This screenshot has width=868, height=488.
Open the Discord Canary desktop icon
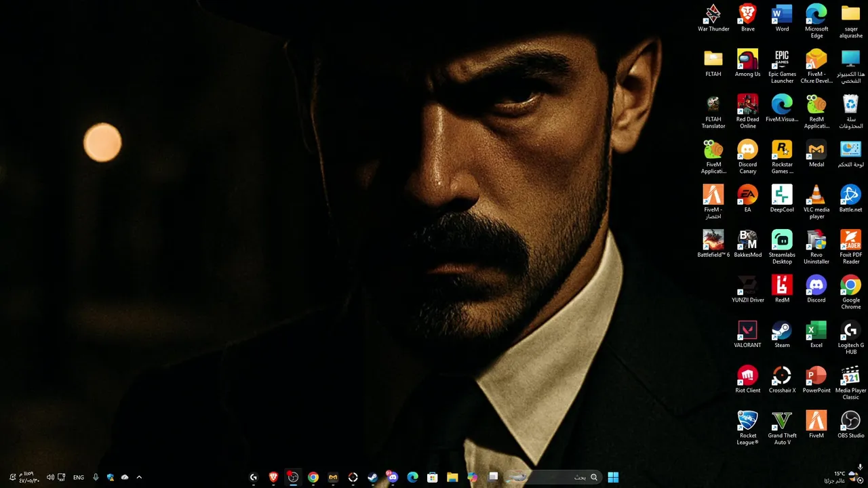(748, 157)
